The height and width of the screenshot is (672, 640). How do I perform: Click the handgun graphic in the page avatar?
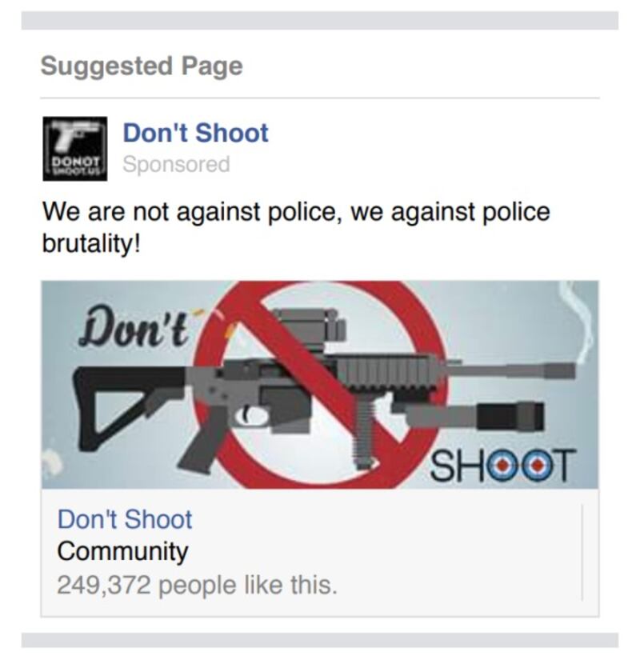[74, 134]
